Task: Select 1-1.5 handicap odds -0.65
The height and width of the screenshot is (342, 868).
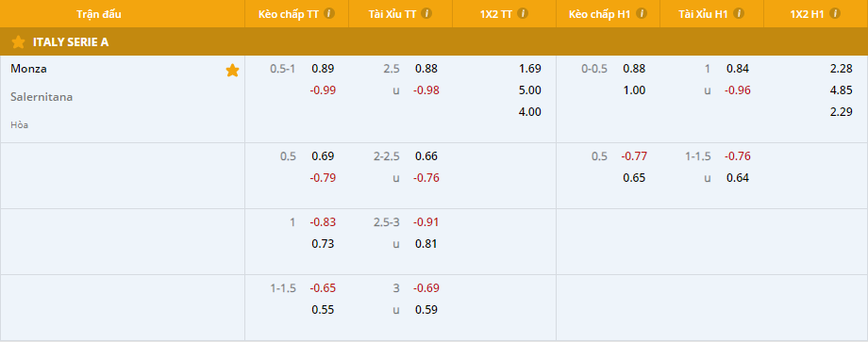Action: pyautogui.click(x=323, y=288)
